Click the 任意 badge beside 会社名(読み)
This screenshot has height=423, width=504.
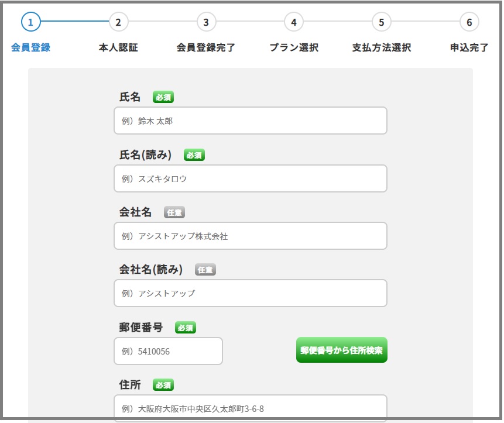pyautogui.click(x=205, y=270)
